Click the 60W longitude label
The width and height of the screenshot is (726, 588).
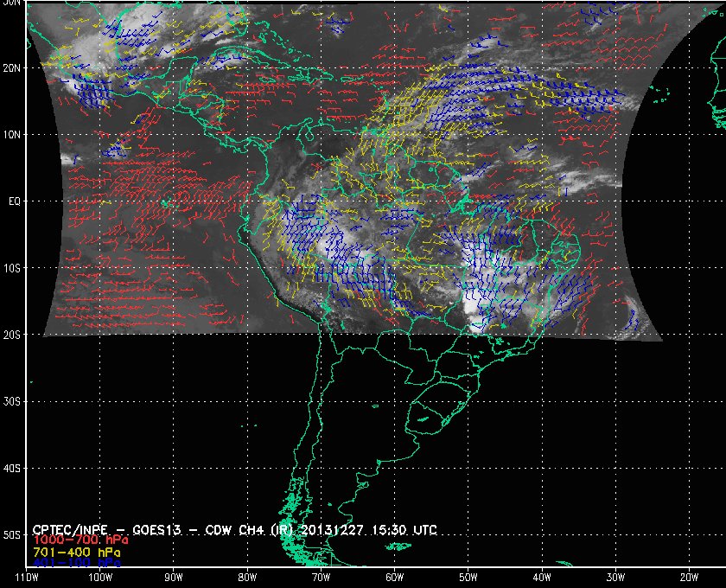pyautogui.click(x=394, y=578)
